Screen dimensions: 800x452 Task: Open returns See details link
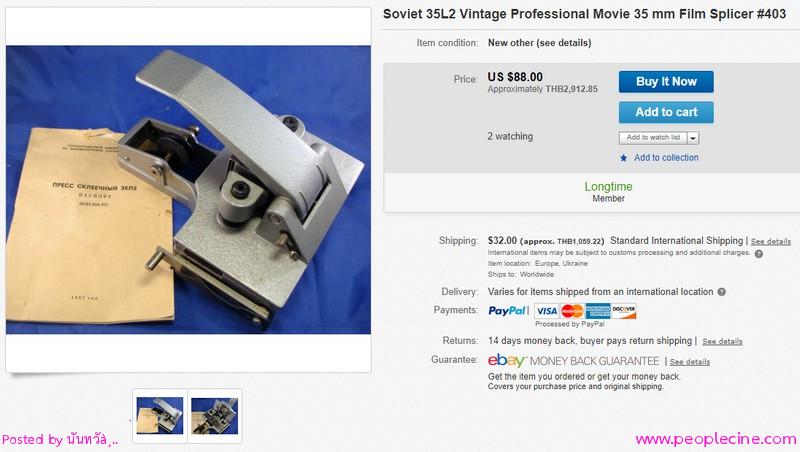tap(722, 341)
